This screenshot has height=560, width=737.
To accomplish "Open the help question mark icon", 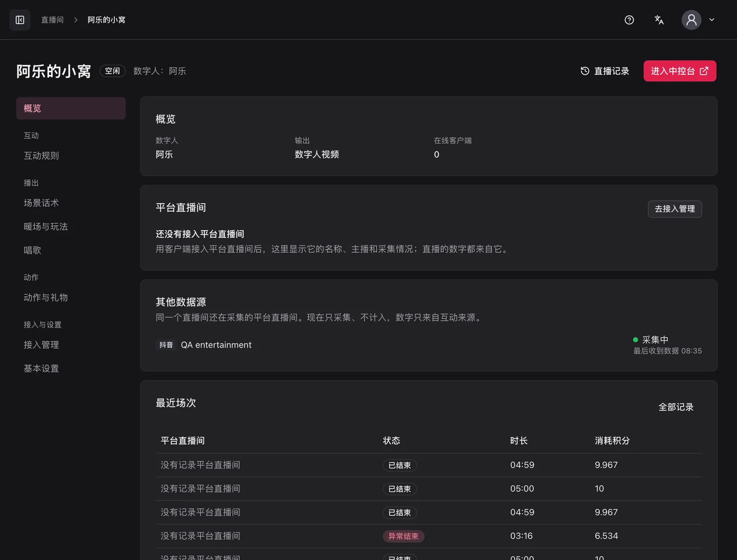I will coord(629,20).
